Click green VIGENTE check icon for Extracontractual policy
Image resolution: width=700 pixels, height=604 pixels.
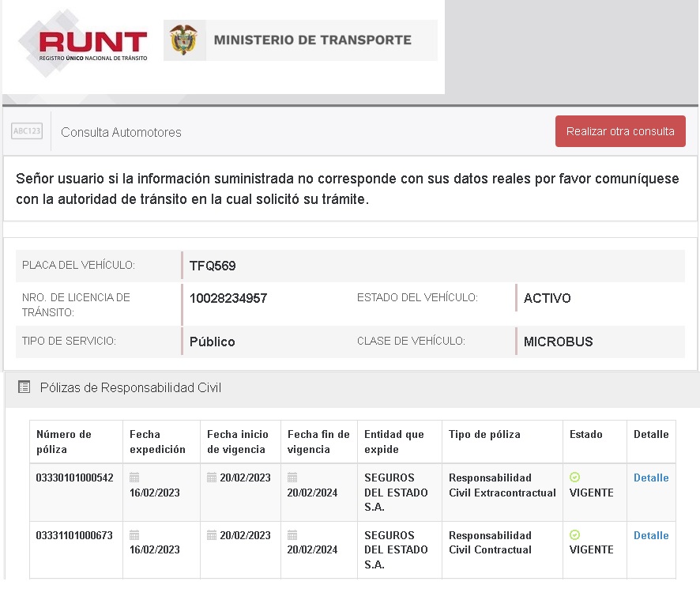(x=574, y=478)
